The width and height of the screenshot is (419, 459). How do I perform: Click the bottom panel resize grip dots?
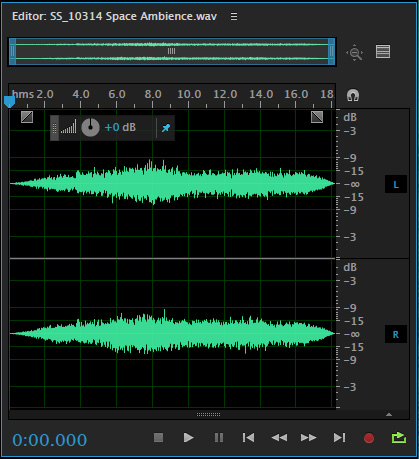[208, 414]
